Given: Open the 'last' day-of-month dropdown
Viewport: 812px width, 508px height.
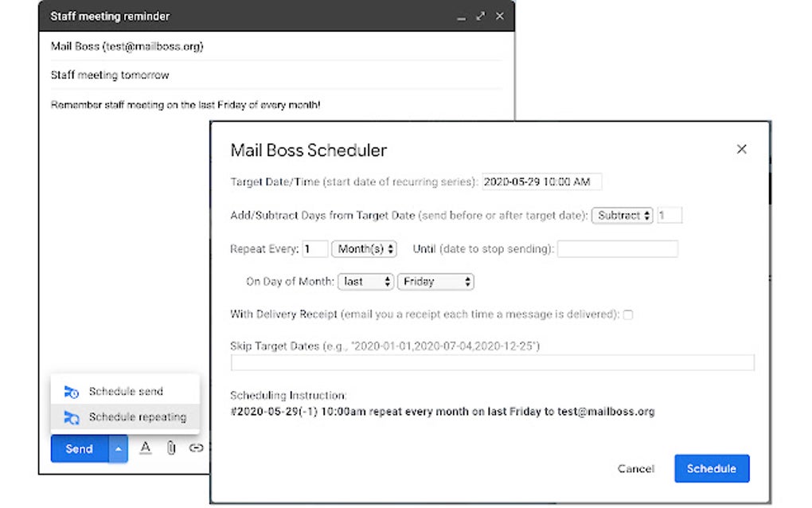Looking at the screenshot, I should tap(365, 281).
